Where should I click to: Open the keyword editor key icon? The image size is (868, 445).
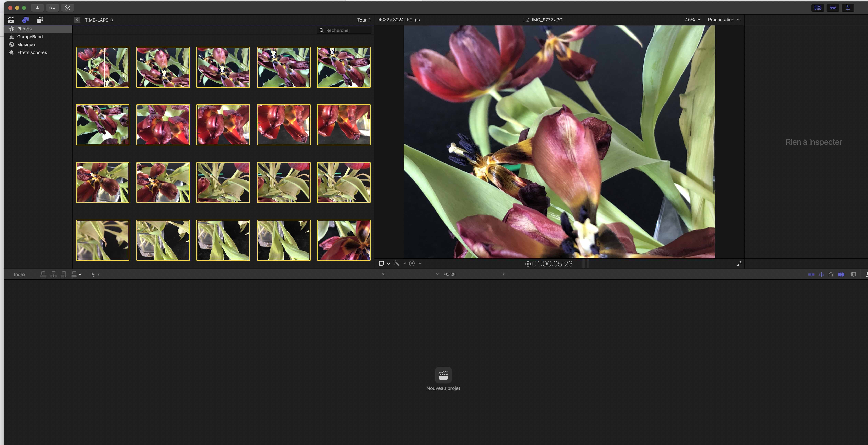[x=52, y=8]
